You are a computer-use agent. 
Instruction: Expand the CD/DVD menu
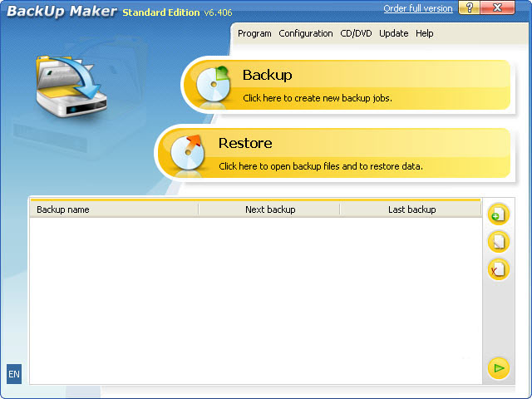pos(356,33)
